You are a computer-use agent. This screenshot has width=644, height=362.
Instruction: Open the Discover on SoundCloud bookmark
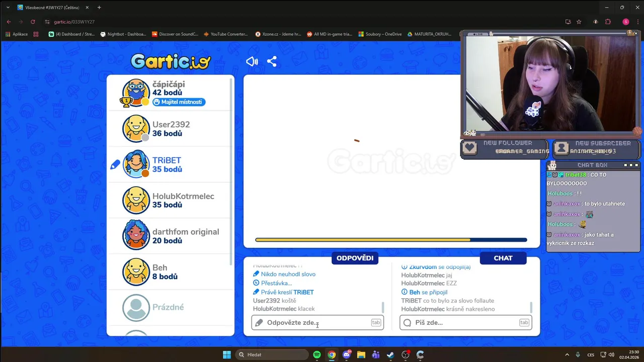pos(175,34)
